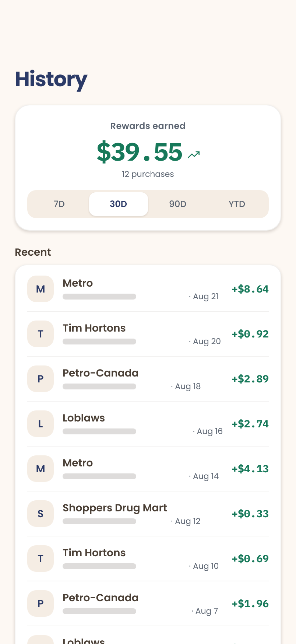Screen dimensions: 296x644
Task: Tap the Petro-Canada 'P' avatar for Aug 18
Action: [40, 379]
